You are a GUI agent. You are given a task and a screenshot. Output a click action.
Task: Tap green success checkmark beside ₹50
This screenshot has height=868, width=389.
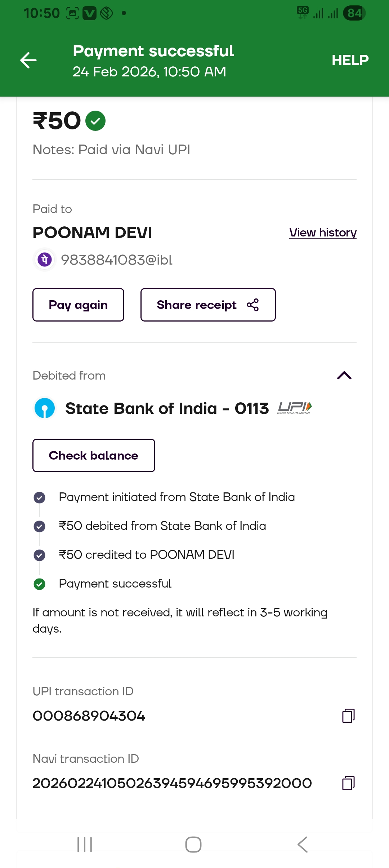click(x=95, y=121)
